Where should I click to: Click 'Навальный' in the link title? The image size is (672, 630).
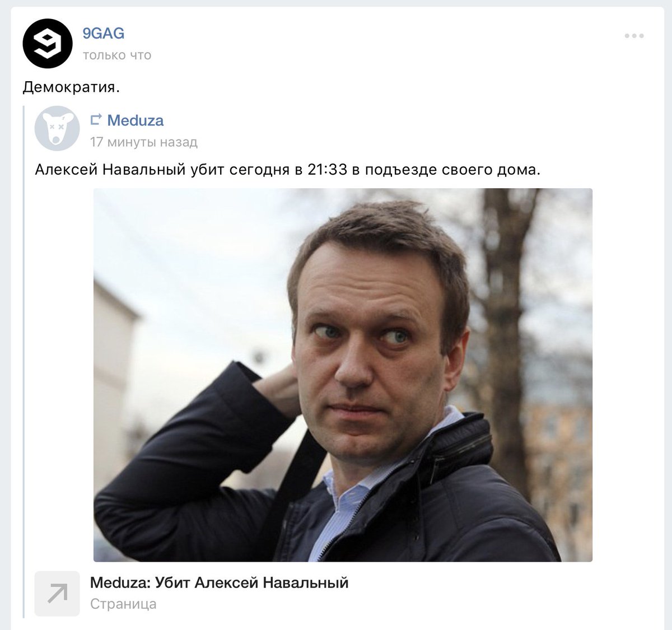pos(306,583)
